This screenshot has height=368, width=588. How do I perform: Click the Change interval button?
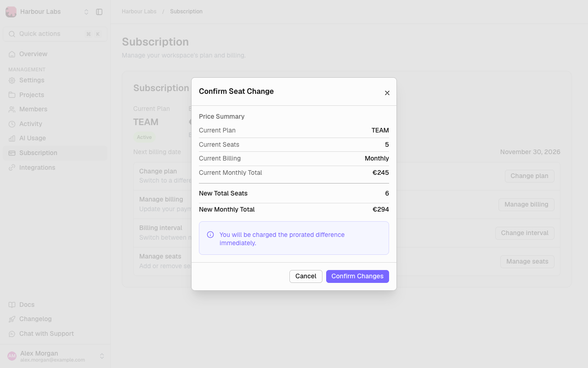coord(525,233)
